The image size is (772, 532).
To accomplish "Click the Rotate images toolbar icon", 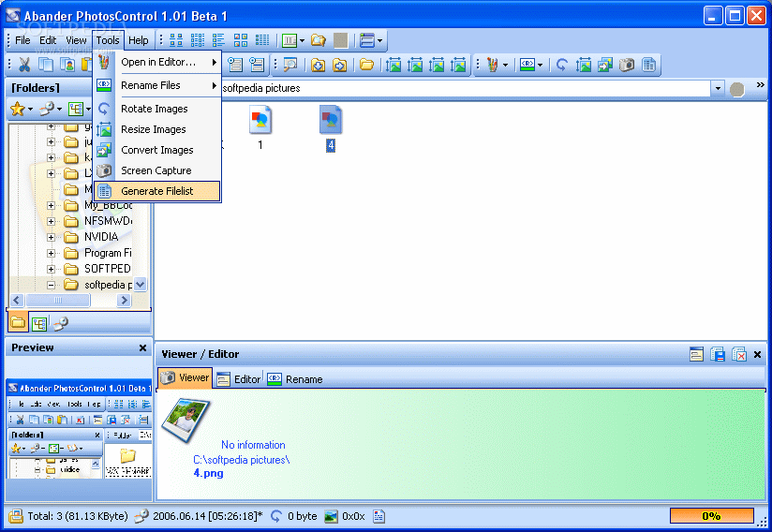I will coord(562,65).
